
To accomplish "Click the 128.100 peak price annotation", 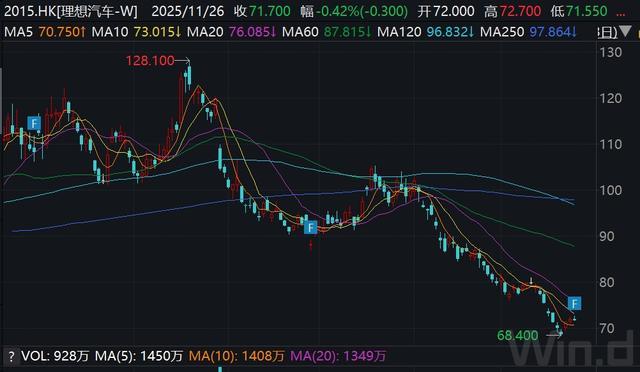I will click(150, 61).
